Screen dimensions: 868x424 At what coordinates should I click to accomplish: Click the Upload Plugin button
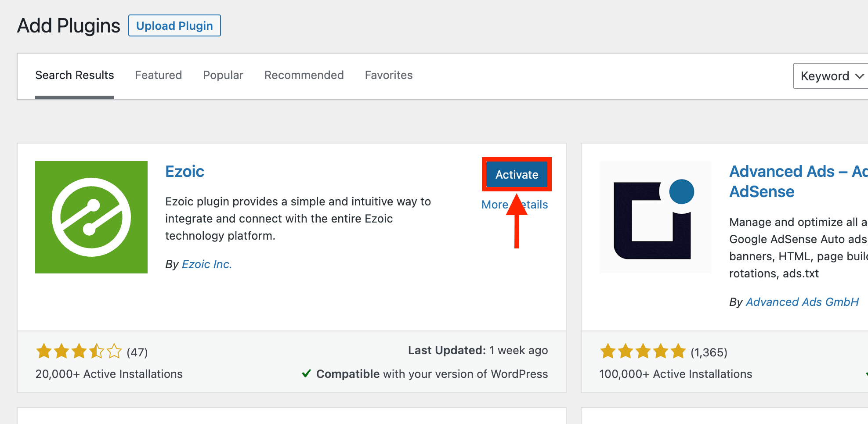pos(174,25)
